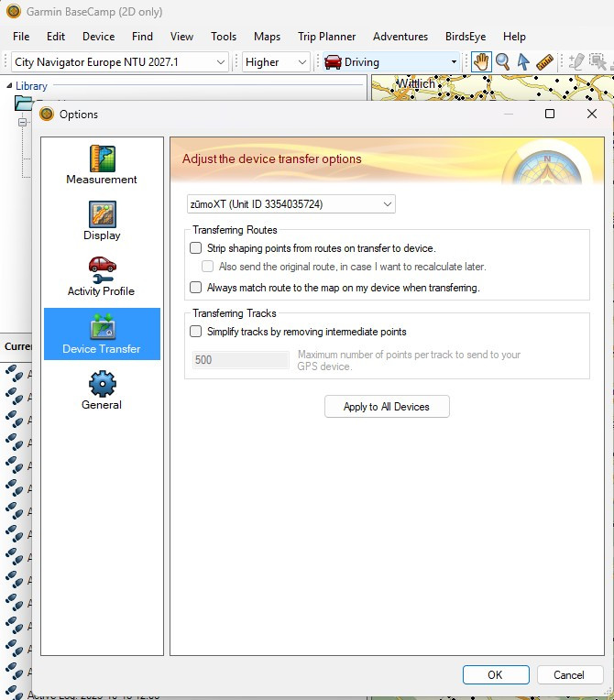
Task: Confirm options with OK button
Action: [496, 674]
